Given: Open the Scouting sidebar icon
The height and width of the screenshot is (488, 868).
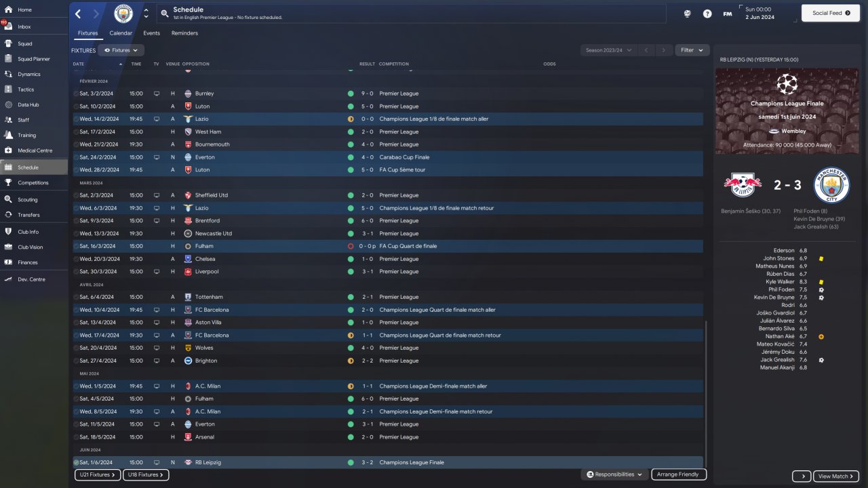Looking at the screenshot, I should [8, 200].
